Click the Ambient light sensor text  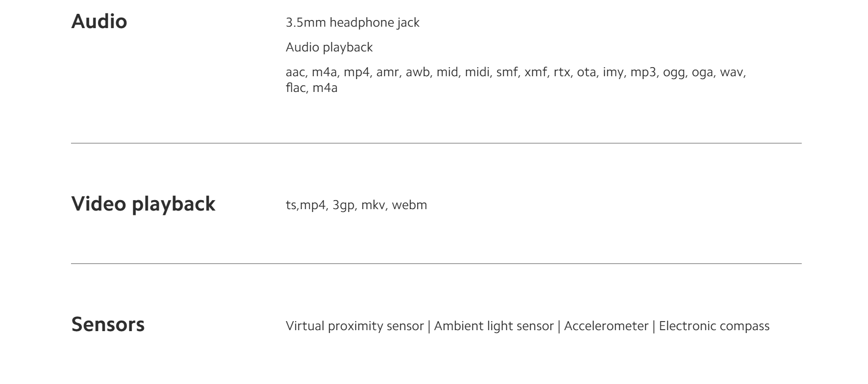tap(494, 326)
